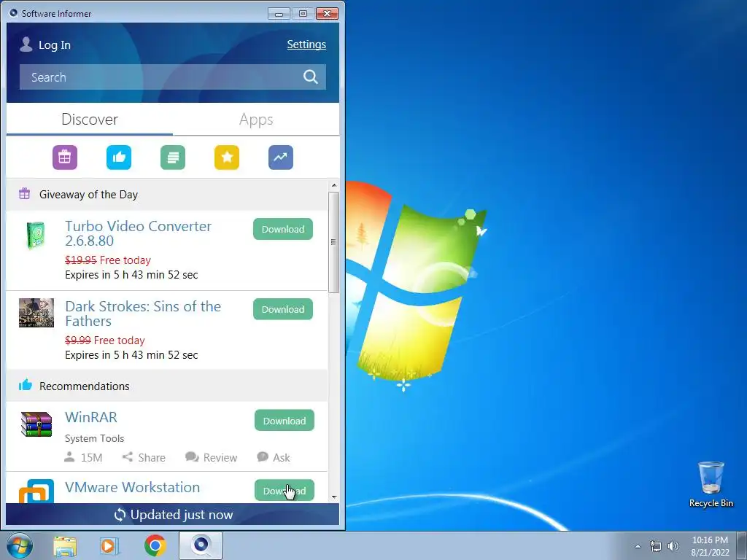The height and width of the screenshot is (560, 747).
Task: Open the WinRAR title link
Action: coord(91,417)
